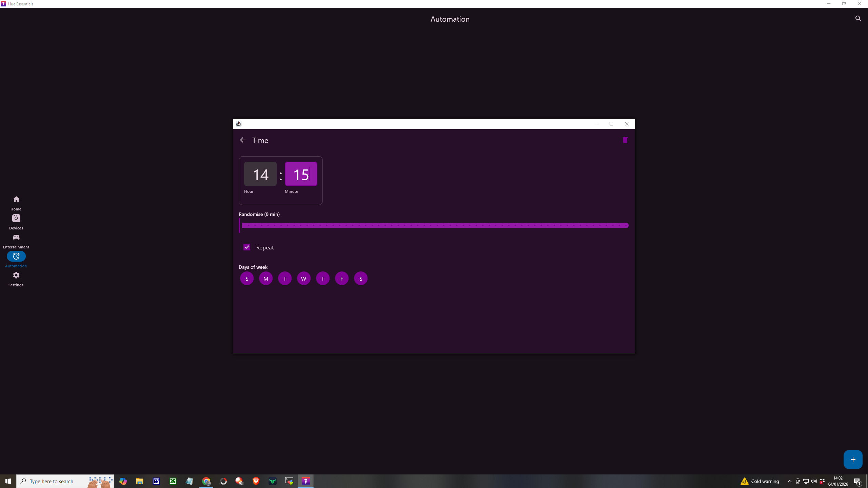
Task: Show hidden system tray icons chevron
Action: (790, 481)
